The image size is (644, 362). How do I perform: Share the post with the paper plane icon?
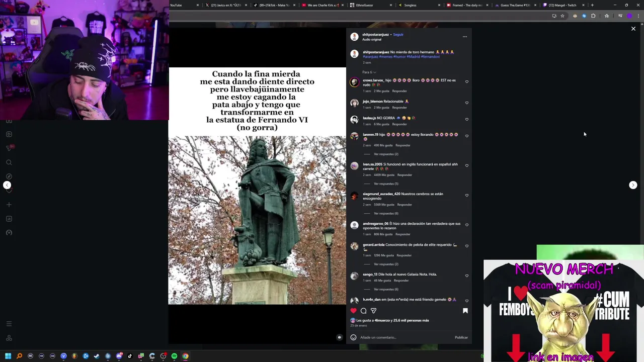pyautogui.click(x=373, y=311)
